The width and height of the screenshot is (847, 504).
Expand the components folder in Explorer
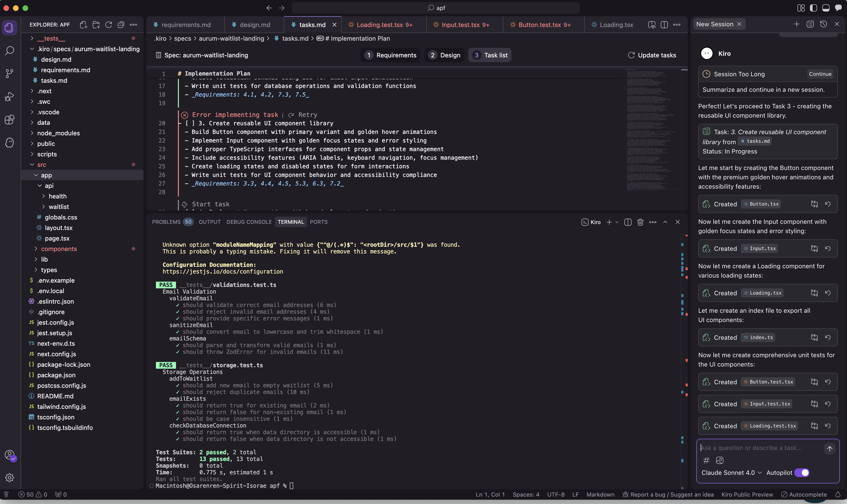[x=59, y=249]
